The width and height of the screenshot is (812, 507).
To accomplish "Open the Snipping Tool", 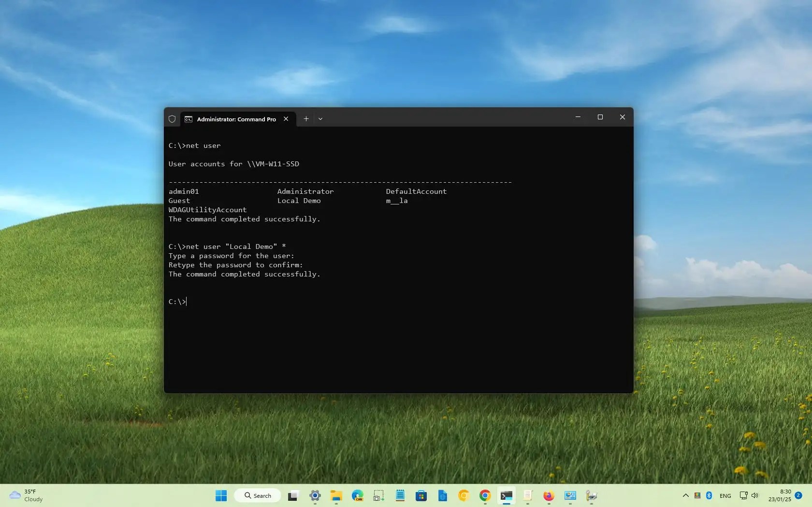I will click(x=378, y=495).
